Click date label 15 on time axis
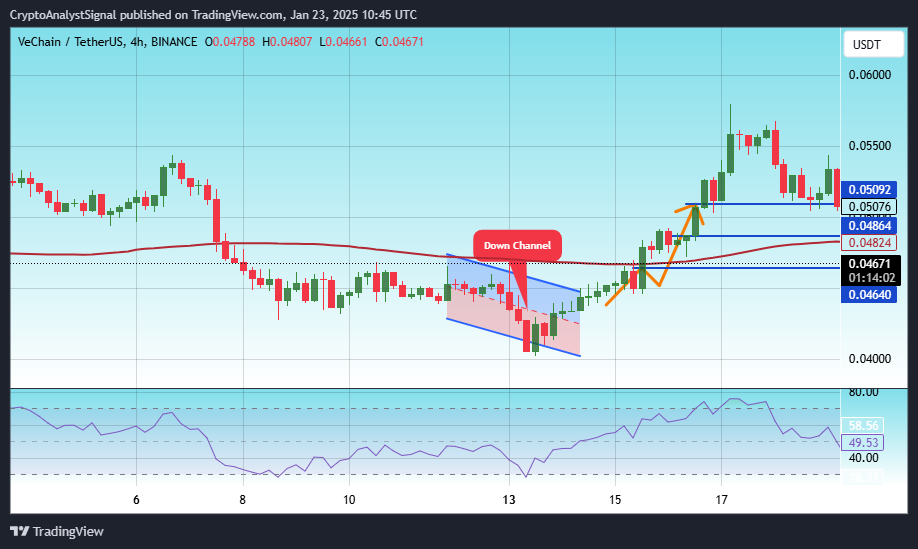 [x=615, y=500]
